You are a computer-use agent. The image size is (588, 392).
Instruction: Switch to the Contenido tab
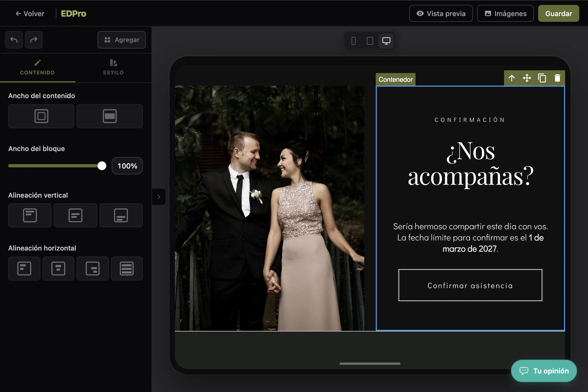pos(38,68)
